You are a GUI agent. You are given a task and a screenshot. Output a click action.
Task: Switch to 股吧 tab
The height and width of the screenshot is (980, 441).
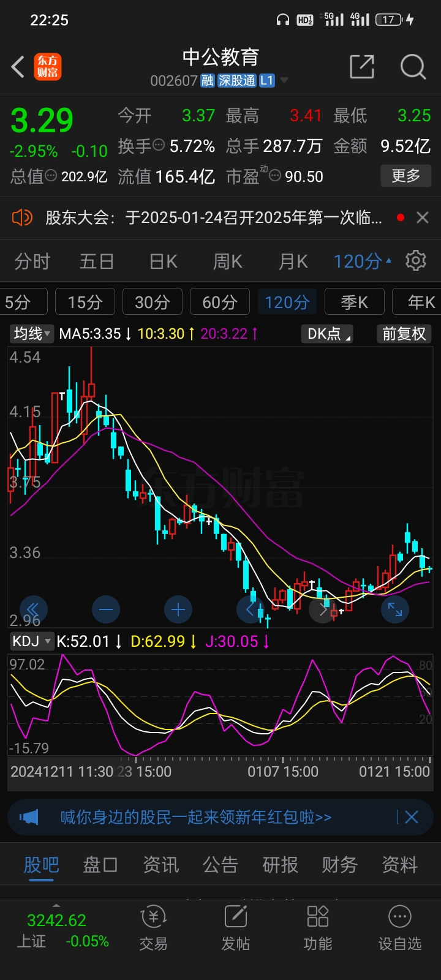[41, 865]
